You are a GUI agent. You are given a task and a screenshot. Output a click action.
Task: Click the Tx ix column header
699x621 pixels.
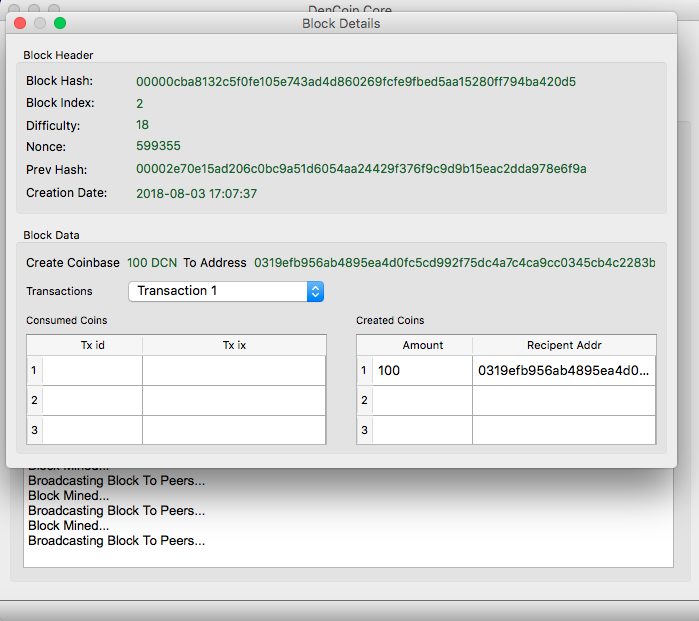(234, 345)
